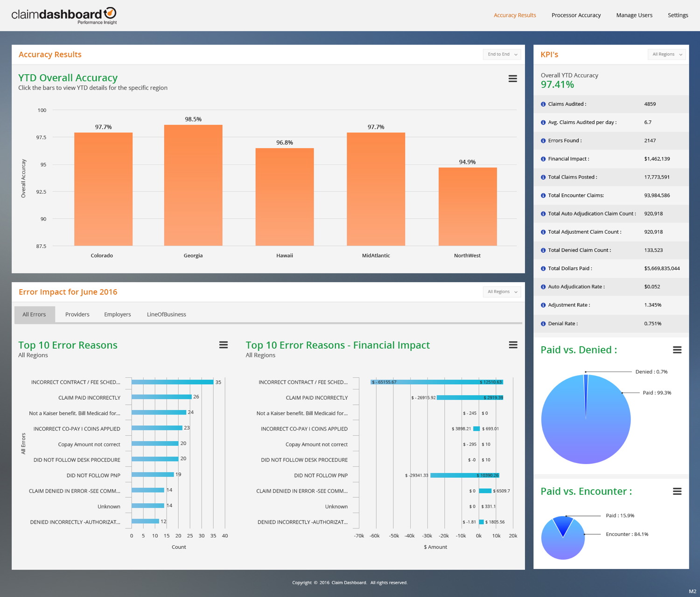Click the Error Impact for June 2016 heading

coord(68,292)
